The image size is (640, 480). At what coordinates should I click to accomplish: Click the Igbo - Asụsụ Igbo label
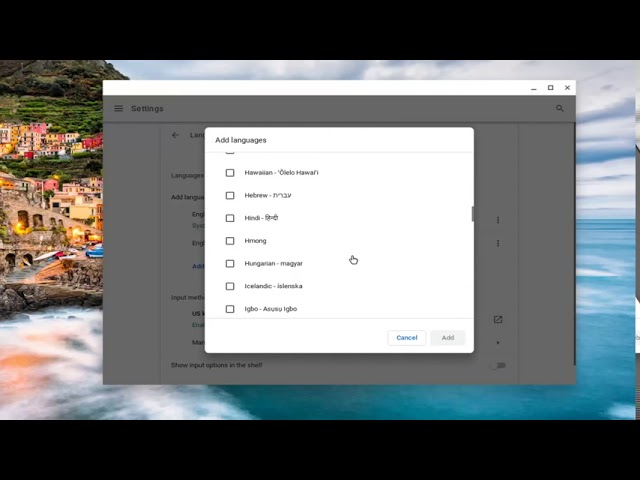(271, 309)
